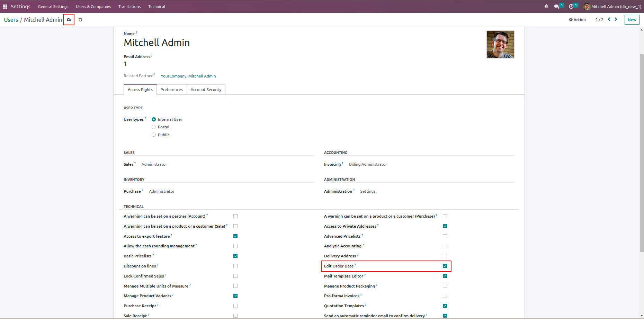Go to next record arrow
Viewport: 644px width, 319px height.
point(616,19)
